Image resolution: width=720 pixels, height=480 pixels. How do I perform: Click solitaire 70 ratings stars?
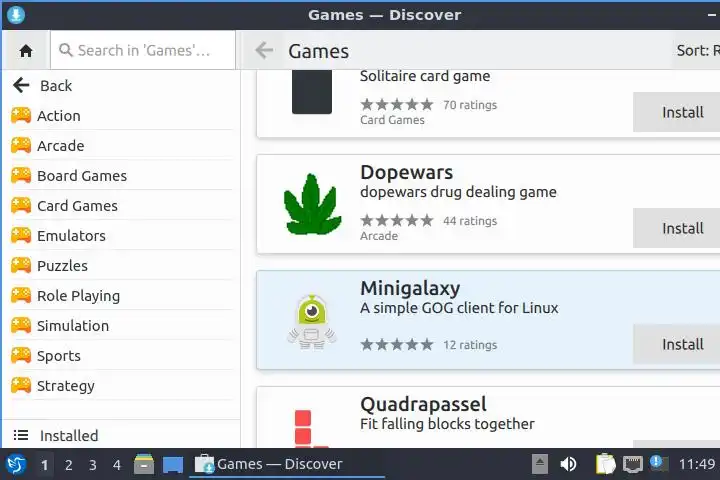click(x=397, y=105)
